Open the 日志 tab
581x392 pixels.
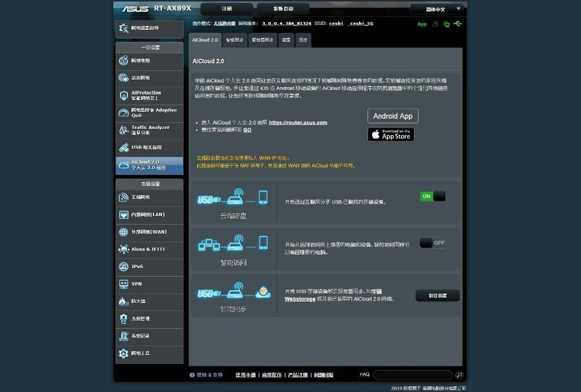click(x=303, y=40)
